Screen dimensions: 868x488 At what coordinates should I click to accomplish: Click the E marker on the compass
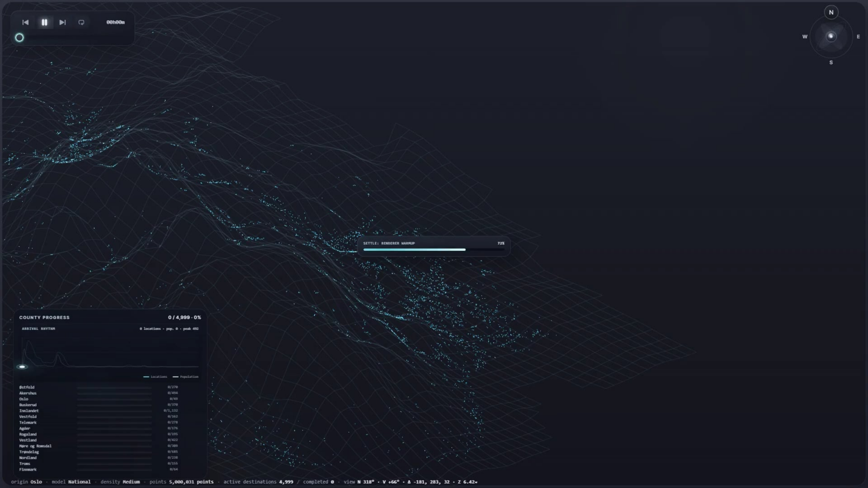pyautogui.click(x=858, y=37)
